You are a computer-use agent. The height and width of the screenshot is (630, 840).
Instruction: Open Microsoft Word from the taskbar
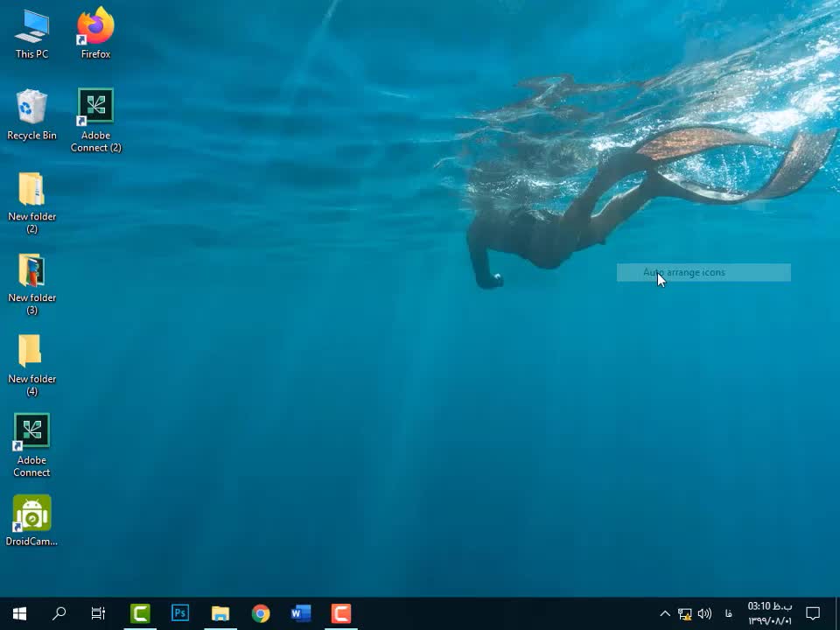[301, 613]
